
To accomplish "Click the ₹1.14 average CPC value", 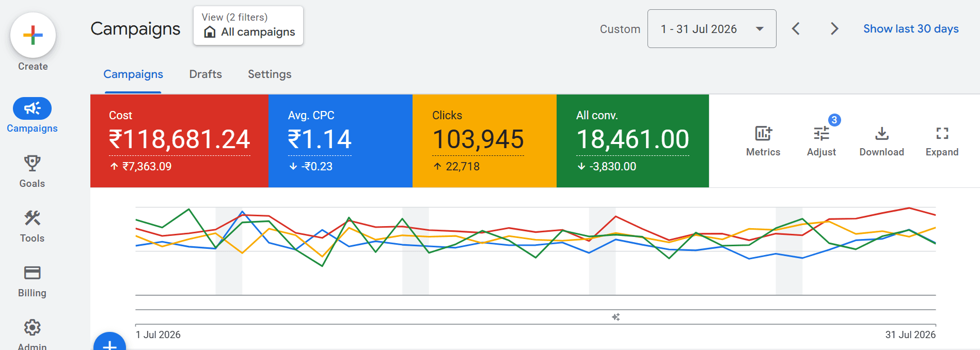I will [x=320, y=139].
